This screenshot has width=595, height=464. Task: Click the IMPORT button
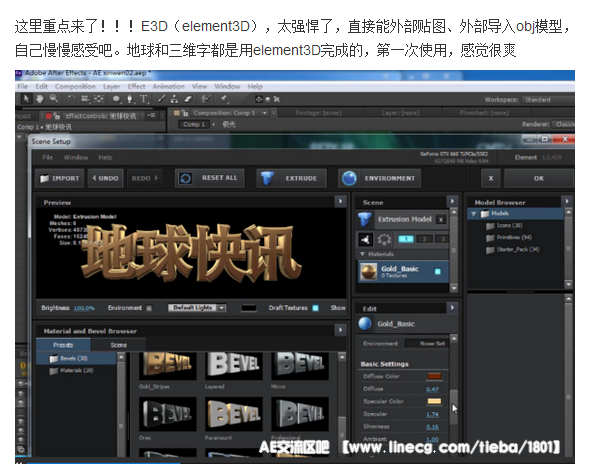click(x=60, y=178)
